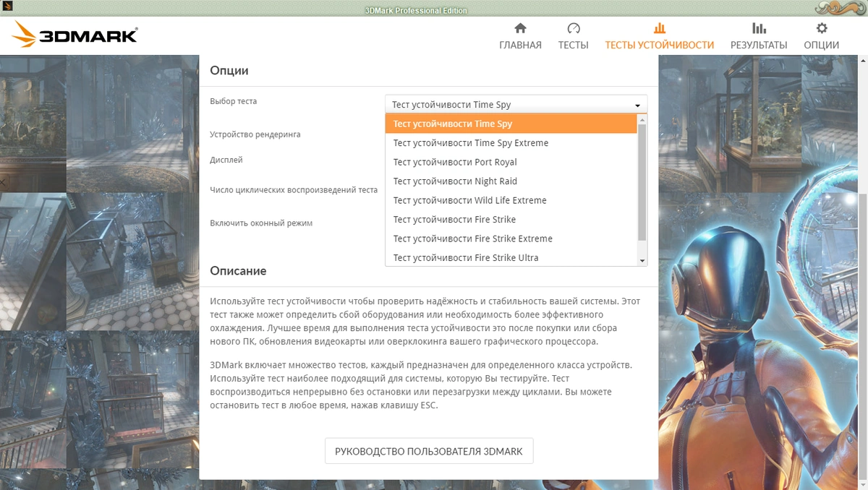Image resolution: width=868 pixels, height=490 pixels.
Task: Pick Тест устойчивости Fire Strike Ultra
Action: click(511, 257)
